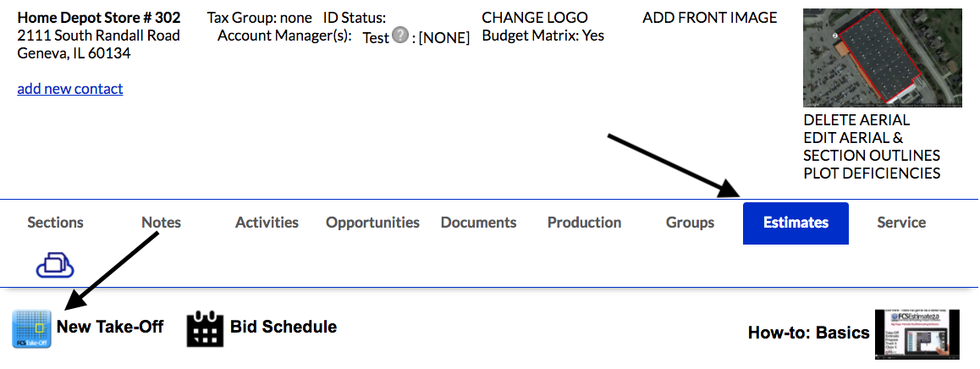Image resolution: width=980 pixels, height=369 pixels.
Task: Open the Bid Schedule calendar icon
Action: tap(204, 328)
